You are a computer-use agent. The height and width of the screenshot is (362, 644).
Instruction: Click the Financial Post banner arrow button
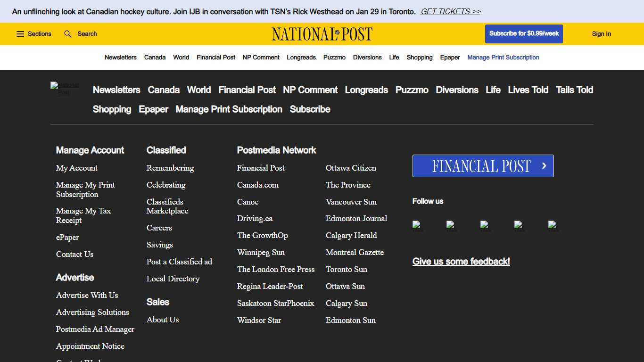pos(543,166)
